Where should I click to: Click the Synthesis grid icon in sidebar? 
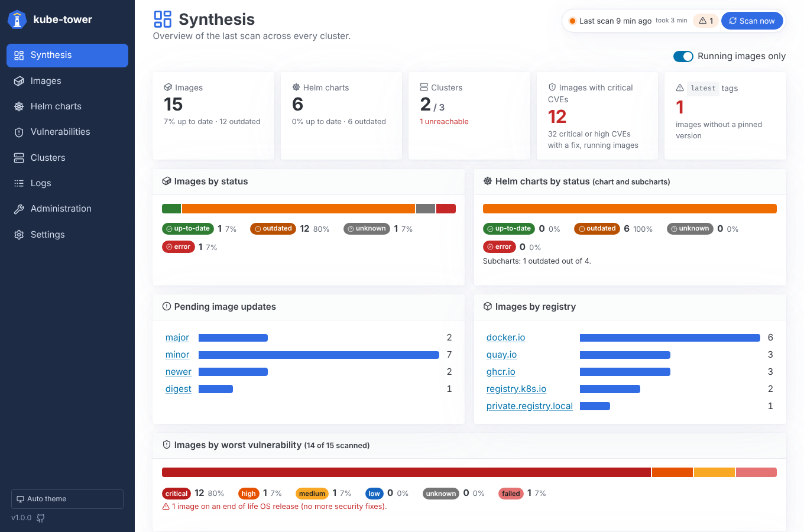(x=19, y=56)
